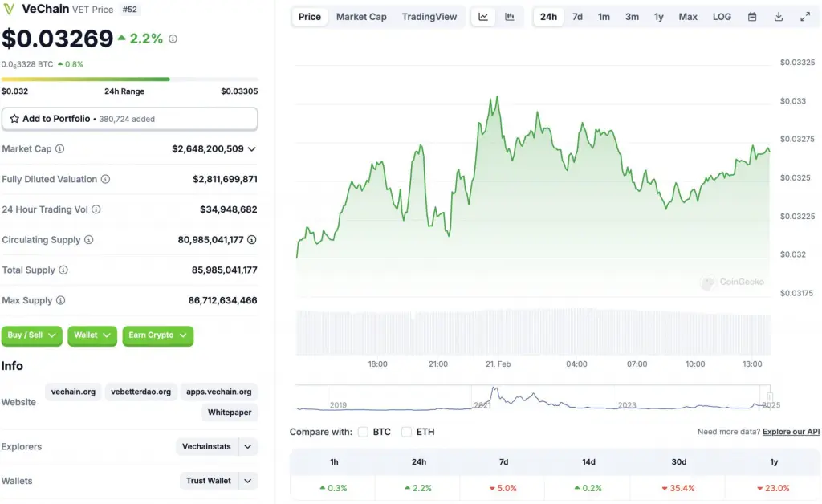
Task: Click the #52 rank badge
Action: 129,10
